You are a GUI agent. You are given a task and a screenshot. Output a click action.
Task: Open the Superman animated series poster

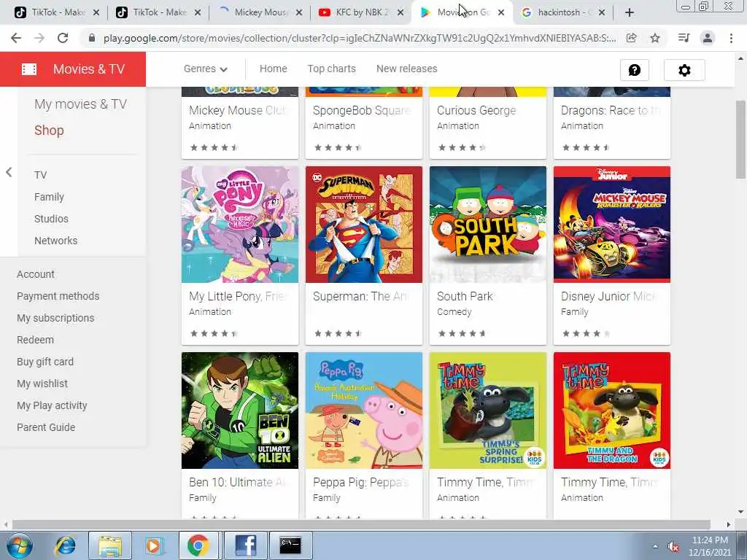click(x=364, y=225)
